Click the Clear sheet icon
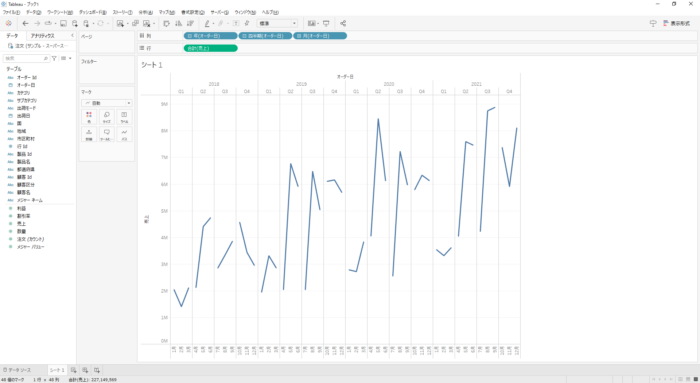This screenshot has width=700, height=383. (x=146, y=23)
